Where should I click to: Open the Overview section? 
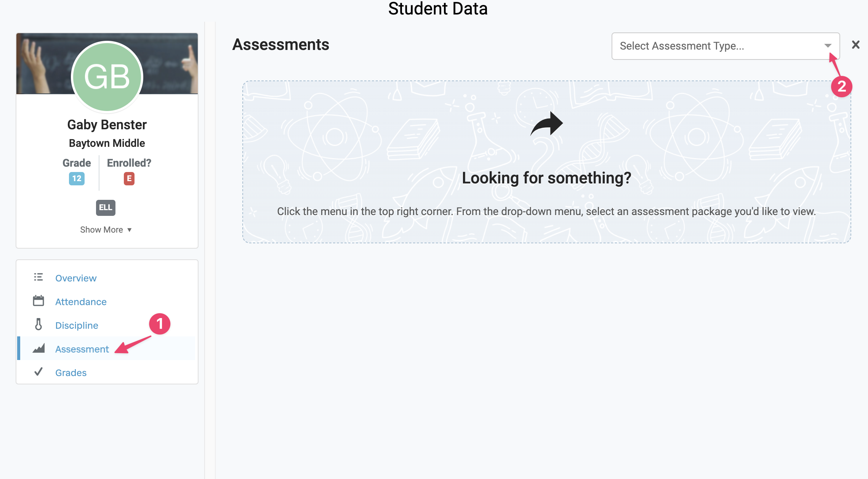(x=76, y=278)
